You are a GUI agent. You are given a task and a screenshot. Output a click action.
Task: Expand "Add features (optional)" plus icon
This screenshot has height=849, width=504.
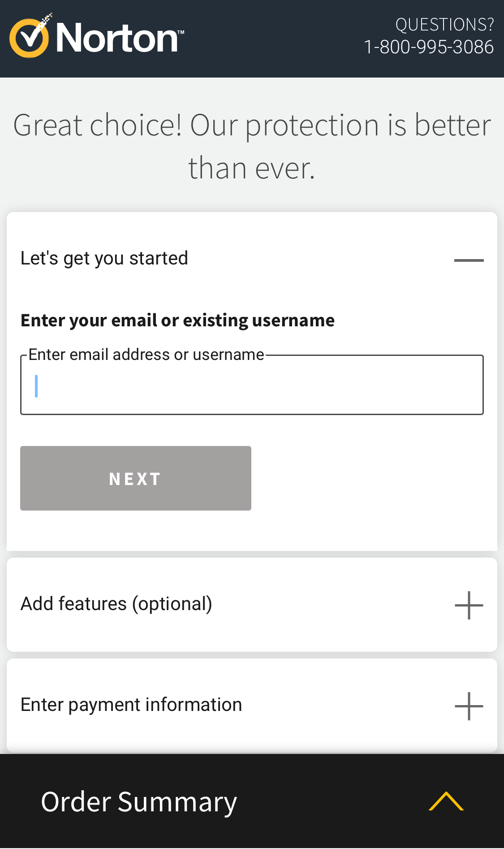(x=469, y=604)
